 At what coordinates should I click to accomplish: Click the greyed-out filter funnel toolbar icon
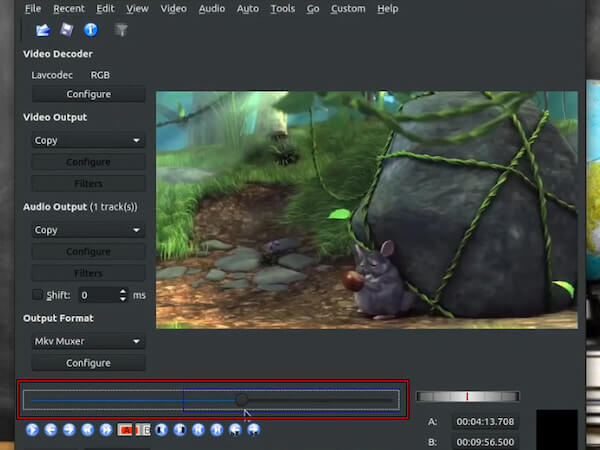121,30
